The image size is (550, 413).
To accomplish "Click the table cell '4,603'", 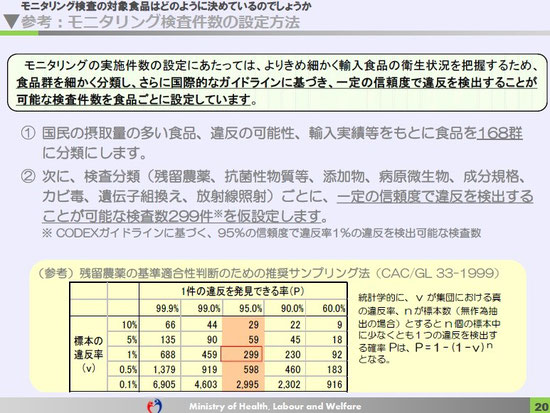I will [x=206, y=385].
